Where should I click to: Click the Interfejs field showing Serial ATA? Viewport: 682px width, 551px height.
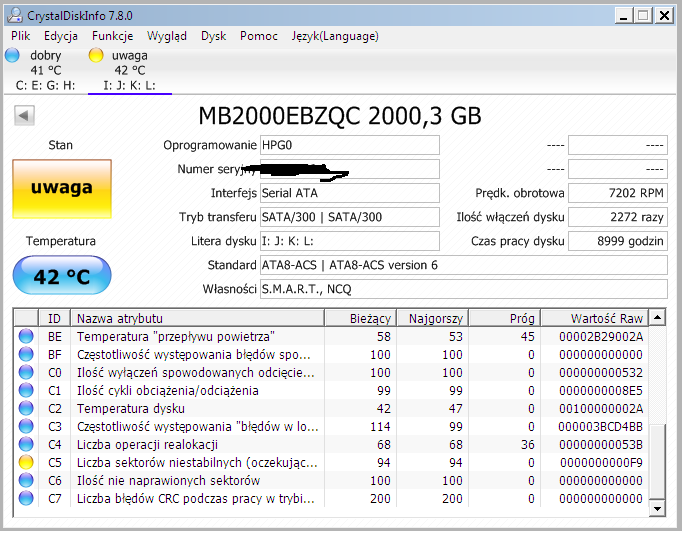350,193
